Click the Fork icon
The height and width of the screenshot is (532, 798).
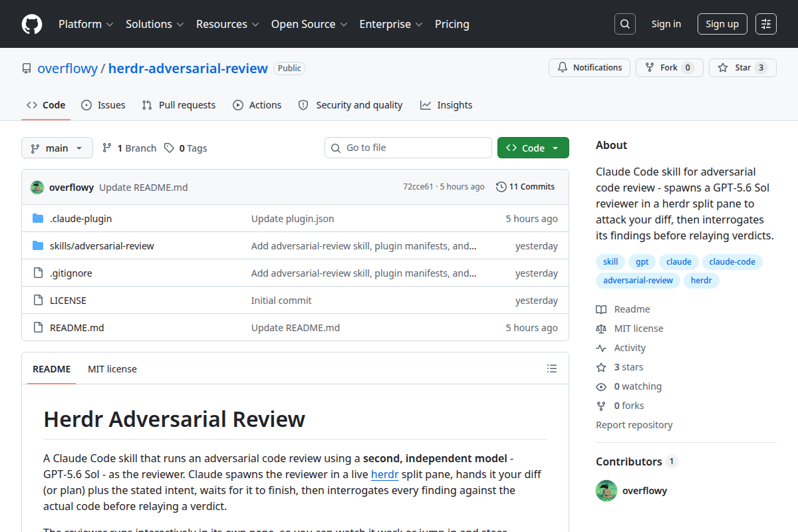650,68
